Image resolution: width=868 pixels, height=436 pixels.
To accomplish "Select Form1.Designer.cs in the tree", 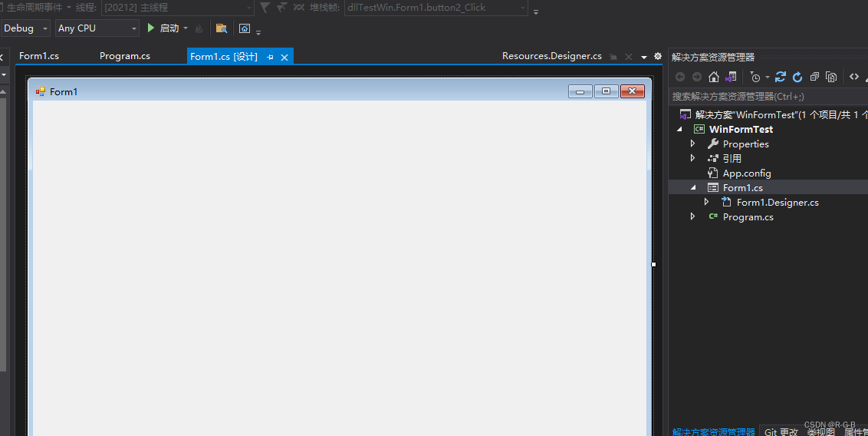I will (778, 202).
